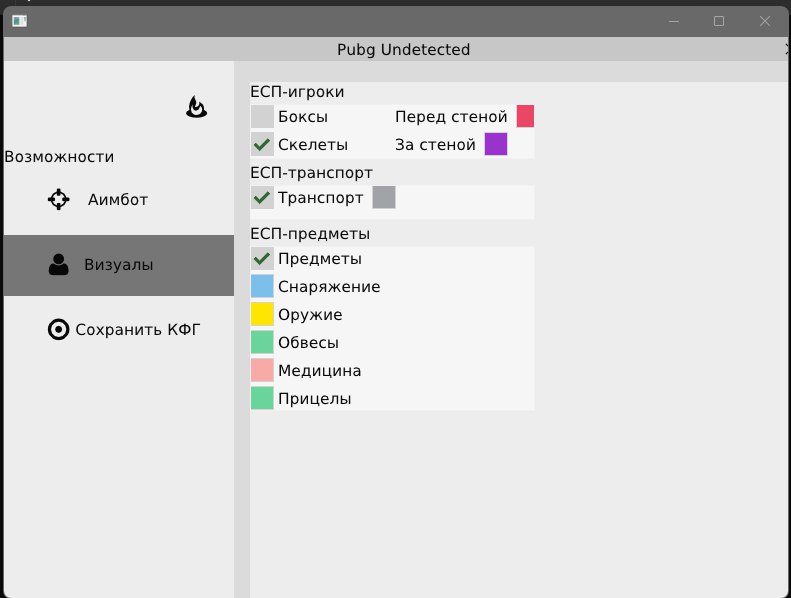Maximize the window with the square icon

[718, 21]
